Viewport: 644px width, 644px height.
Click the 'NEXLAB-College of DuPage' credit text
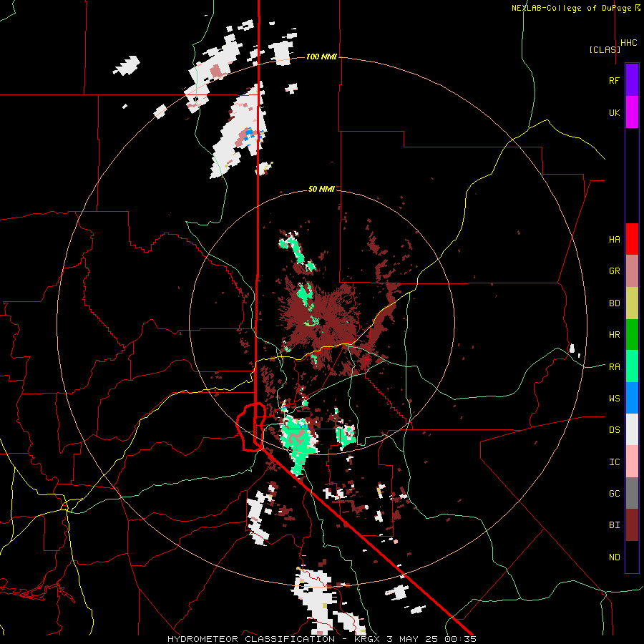click(572, 8)
